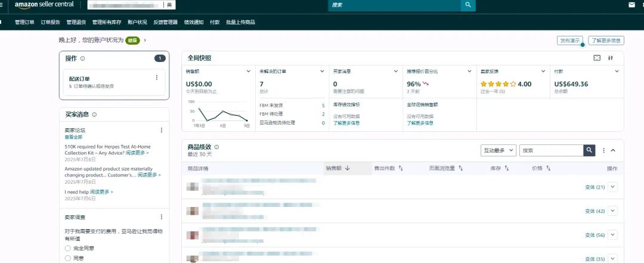The width and height of the screenshot is (644, 263).
Task: Select the 同意 radio option
Action: click(x=68, y=258)
